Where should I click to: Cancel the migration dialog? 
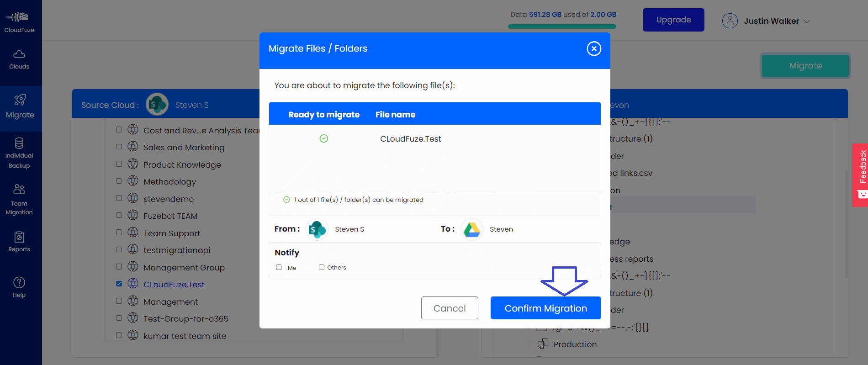click(450, 308)
